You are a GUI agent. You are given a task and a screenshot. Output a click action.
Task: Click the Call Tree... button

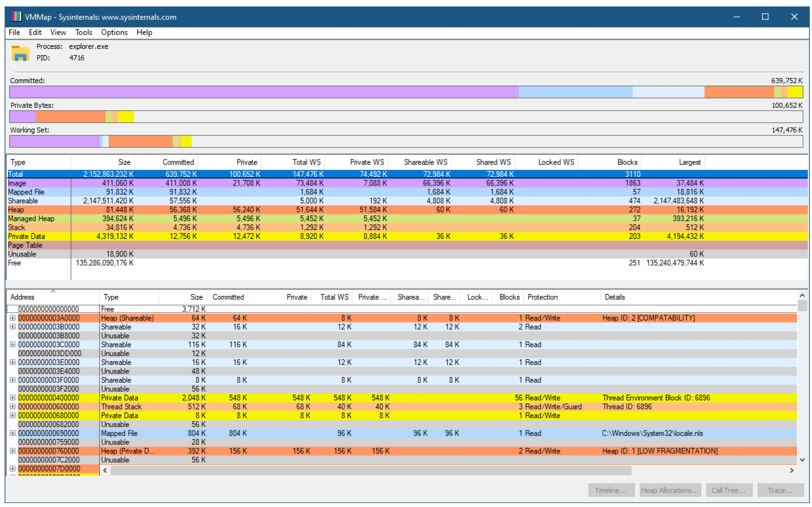(729, 490)
